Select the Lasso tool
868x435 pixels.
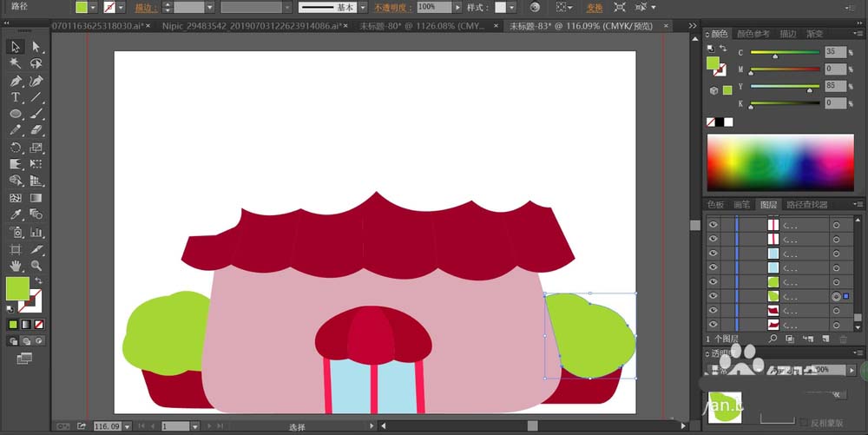pyautogui.click(x=36, y=63)
